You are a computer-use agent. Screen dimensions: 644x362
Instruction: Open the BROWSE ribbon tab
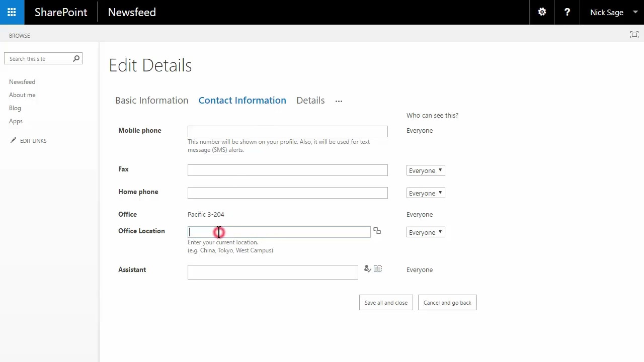click(x=20, y=36)
